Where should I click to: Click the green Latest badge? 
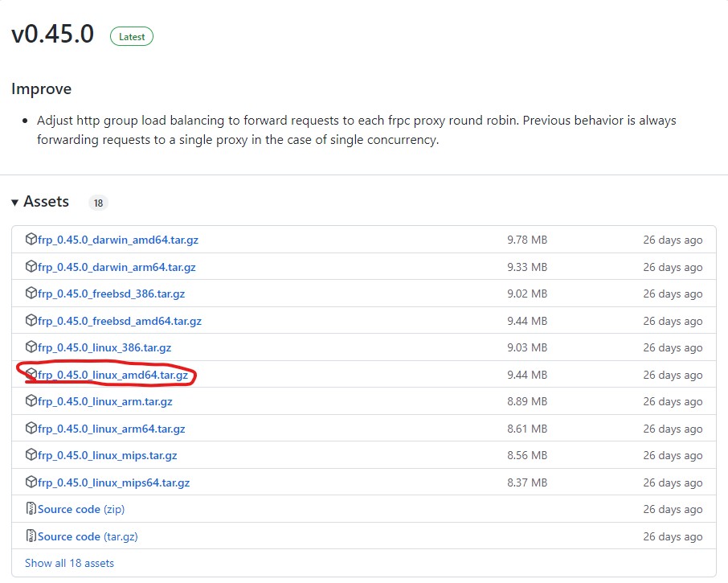132,36
